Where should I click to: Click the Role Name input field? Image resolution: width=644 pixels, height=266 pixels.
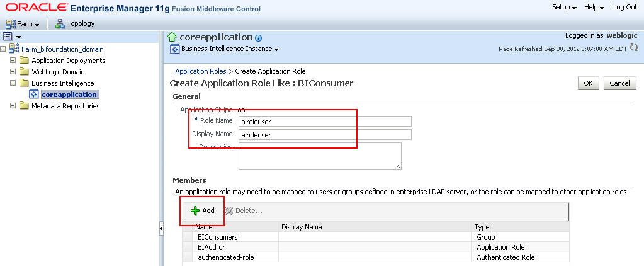pos(325,121)
